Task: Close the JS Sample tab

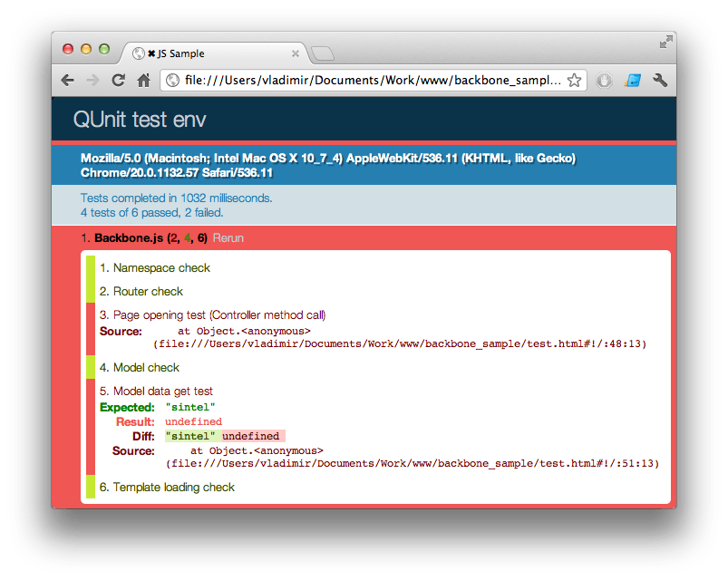Action: (x=296, y=53)
